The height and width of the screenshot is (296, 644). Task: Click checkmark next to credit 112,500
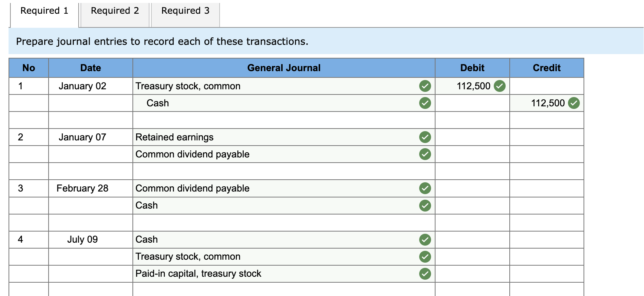click(x=574, y=103)
